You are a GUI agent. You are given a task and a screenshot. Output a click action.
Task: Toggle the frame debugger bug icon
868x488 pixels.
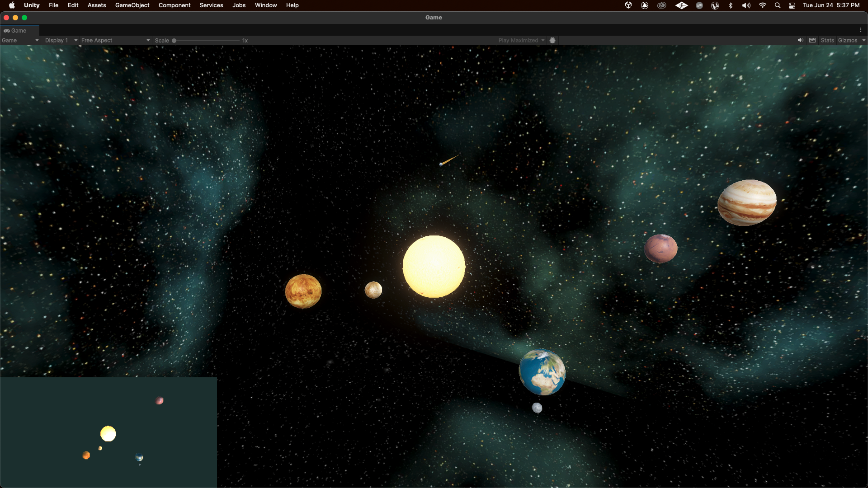coord(552,40)
